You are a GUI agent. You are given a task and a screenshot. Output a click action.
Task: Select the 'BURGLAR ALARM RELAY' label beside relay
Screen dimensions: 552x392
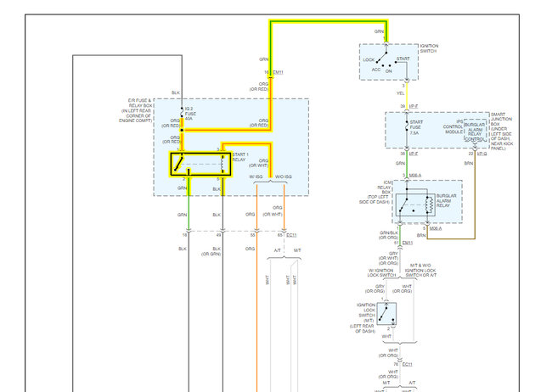click(446, 200)
